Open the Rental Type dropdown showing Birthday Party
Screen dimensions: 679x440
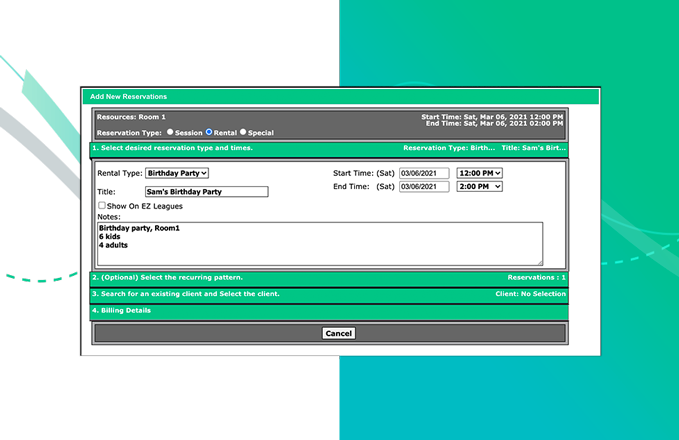click(177, 173)
